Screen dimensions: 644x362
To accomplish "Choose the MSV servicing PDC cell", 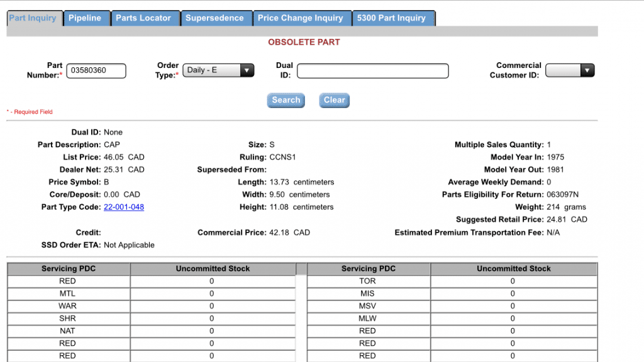I will [367, 306].
